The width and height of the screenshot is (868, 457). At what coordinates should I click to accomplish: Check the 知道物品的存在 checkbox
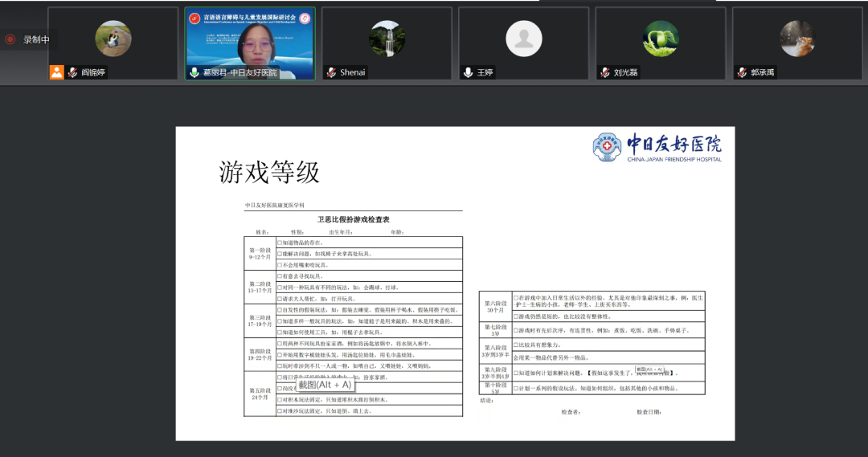pyautogui.click(x=280, y=243)
